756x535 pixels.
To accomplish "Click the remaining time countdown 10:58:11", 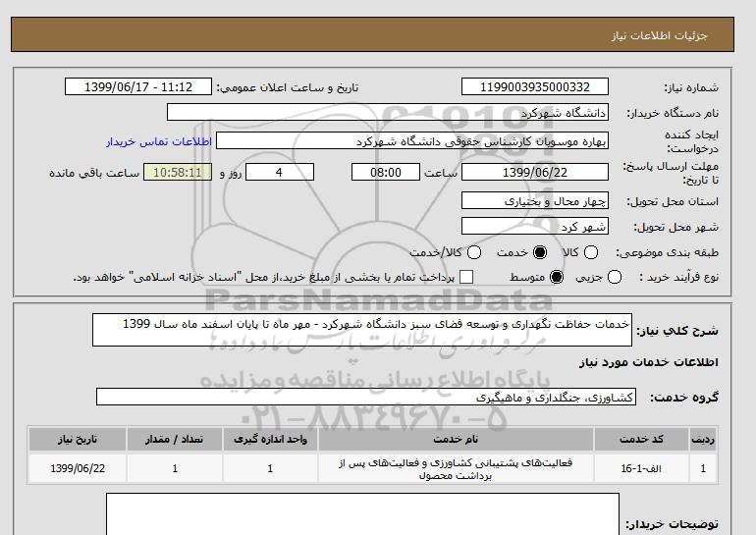I will coord(178,172).
